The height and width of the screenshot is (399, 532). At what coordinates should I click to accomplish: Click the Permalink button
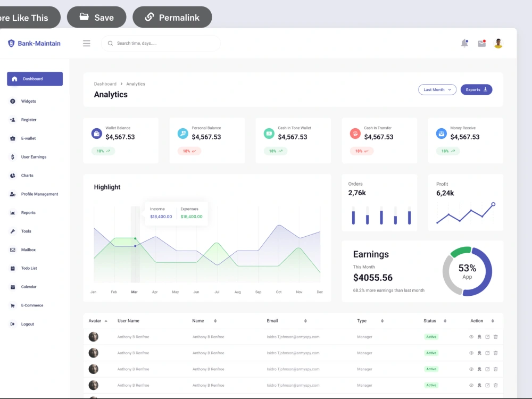(172, 17)
